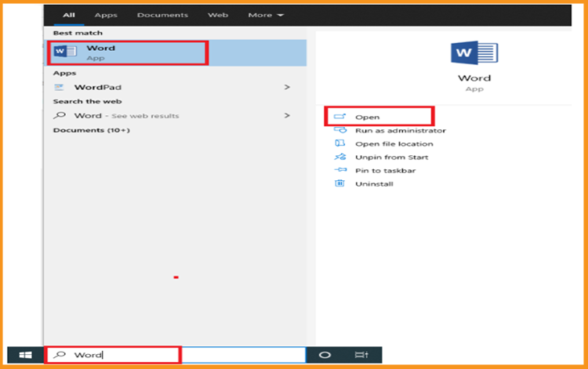
Task: Open the More dropdown filter
Action: click(266, 15)
